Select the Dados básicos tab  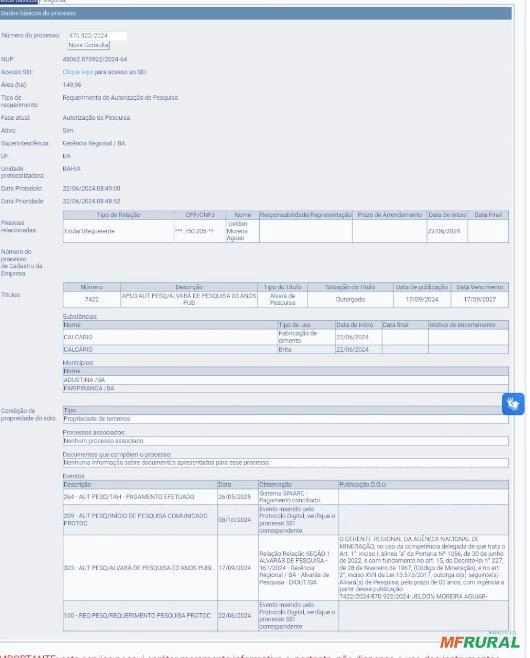tap(19, 1)
